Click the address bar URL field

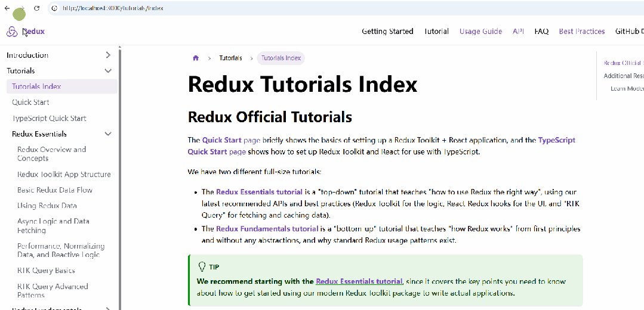[345, 8]
